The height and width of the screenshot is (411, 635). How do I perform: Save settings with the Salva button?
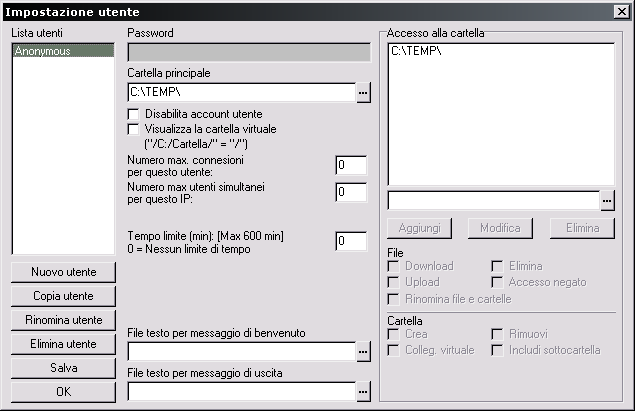pos(64,368)
